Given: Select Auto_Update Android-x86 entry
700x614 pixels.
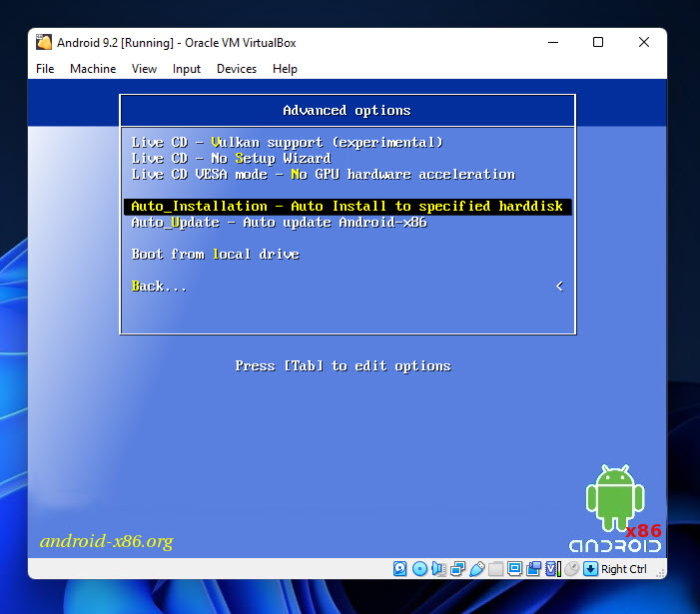Looking at the screenshot, I should (x=279, y=223).
